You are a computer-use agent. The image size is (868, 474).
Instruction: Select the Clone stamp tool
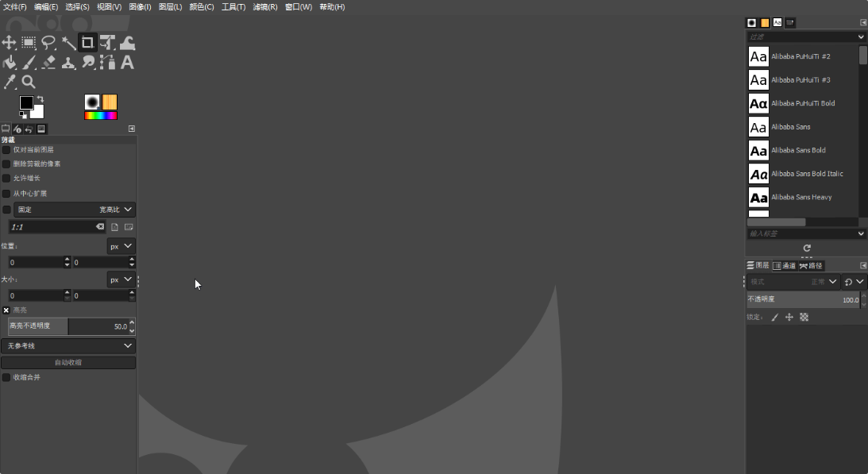pos(68,63)
